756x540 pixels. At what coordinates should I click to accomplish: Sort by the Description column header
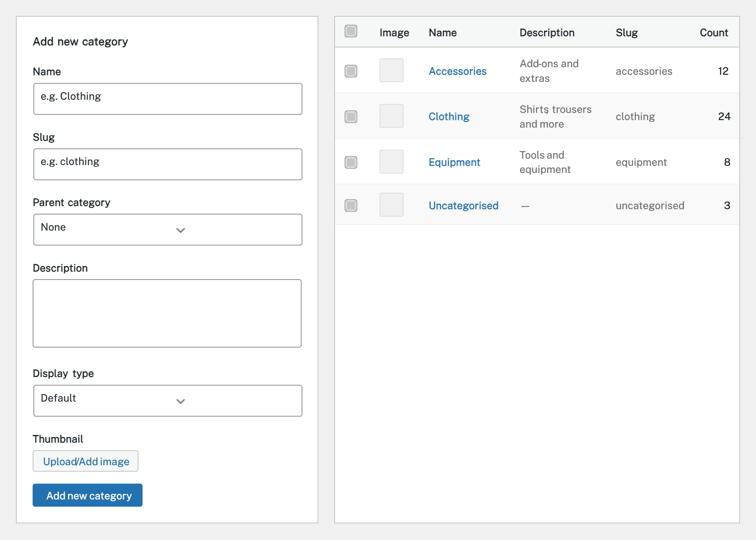click(x=547, y=33)
